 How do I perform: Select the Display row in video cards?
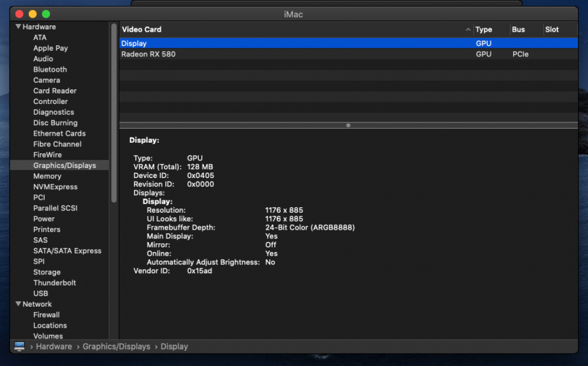[348, 43]
